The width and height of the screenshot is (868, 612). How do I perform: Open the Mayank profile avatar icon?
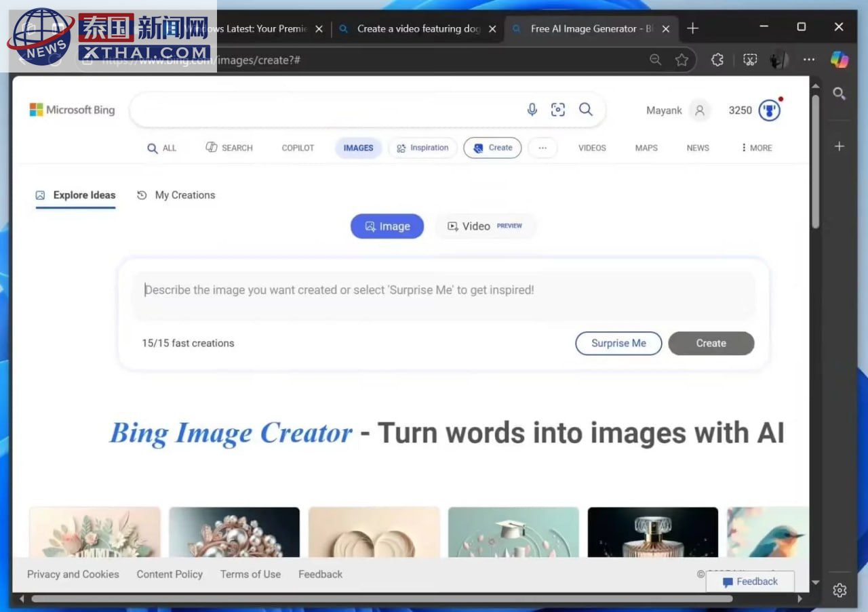pos(700,110)
